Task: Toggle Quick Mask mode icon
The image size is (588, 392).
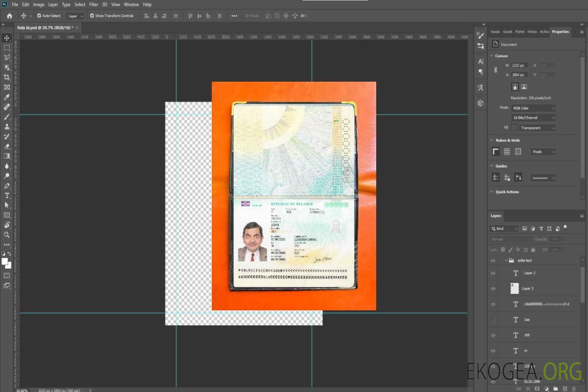Action: point(7,275)
